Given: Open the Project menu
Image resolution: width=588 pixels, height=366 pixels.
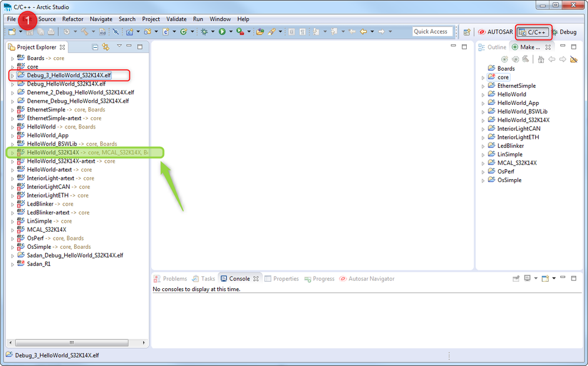Looking at the screenshot, I should (151, 19).
